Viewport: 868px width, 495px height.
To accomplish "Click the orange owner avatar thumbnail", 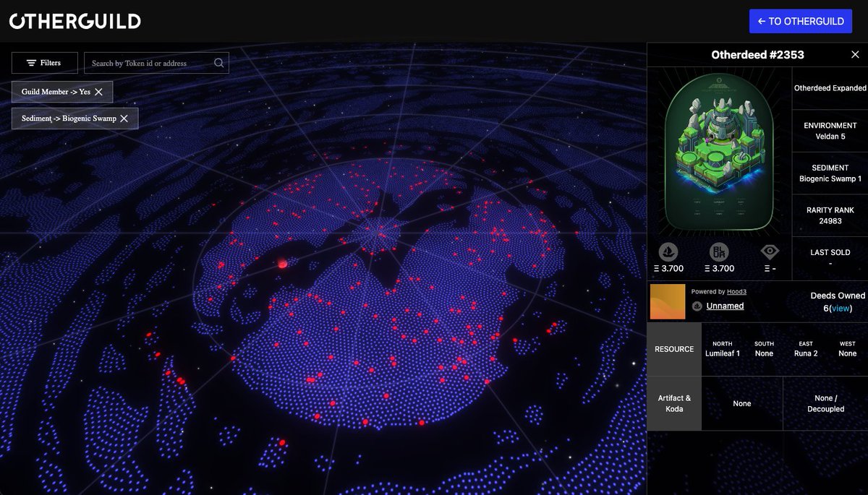I will coord(667,301).
